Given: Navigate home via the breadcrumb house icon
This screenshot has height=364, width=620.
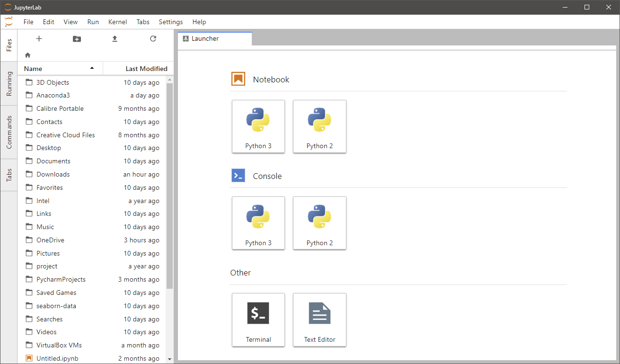Looking at the screenshot, I should pos(27,55).
